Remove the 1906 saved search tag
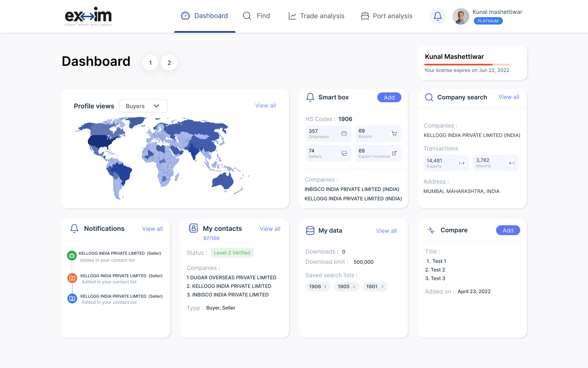This screenshot has height=368, width=588. coord(325,287)
